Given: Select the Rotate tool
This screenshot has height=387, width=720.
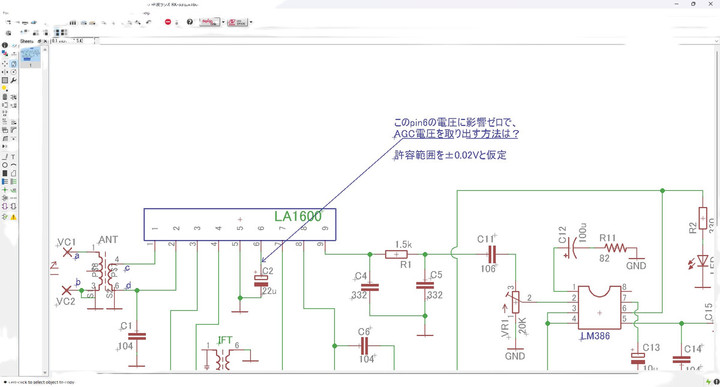Looking at the screenshot, I should 13,72.
